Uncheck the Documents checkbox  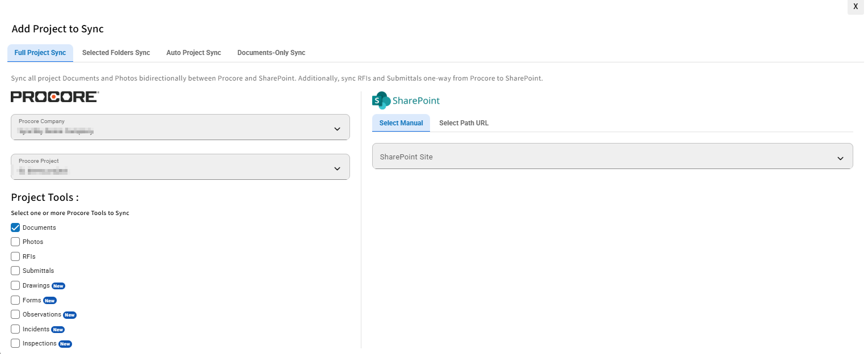15,227
